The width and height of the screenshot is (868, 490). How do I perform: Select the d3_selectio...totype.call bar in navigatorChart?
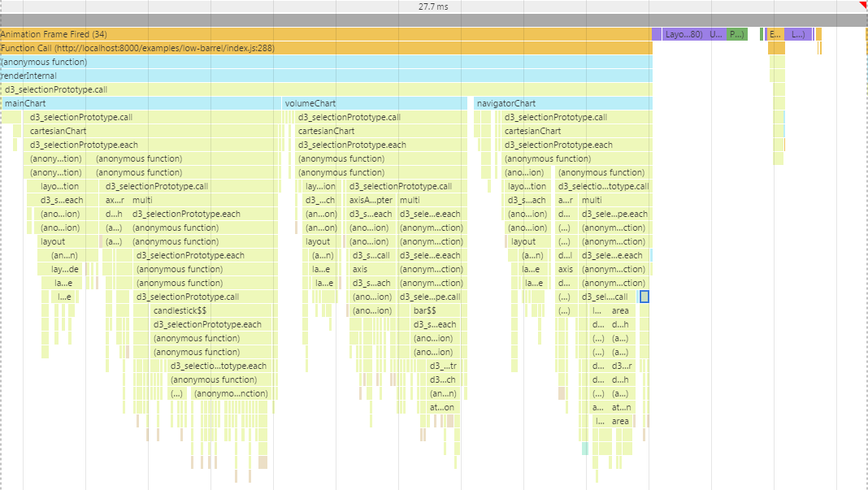coord(603,187)
